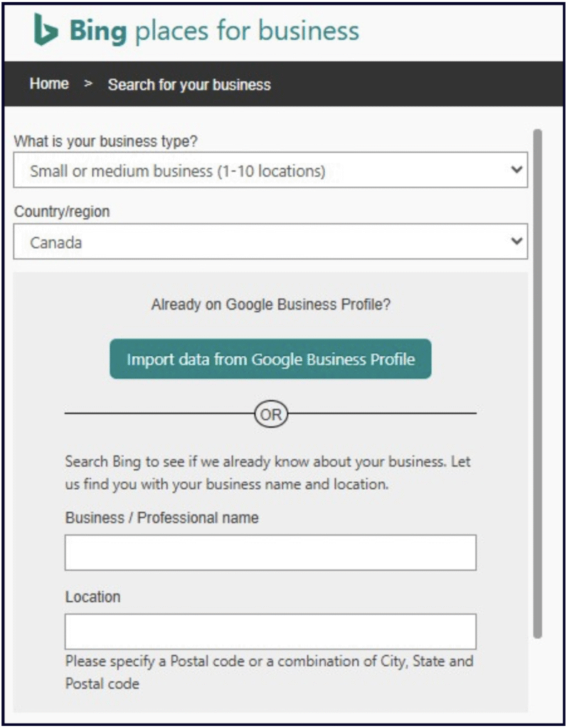Viewport: 567px width, 728px height.
Task: Click the circled OR divider
Action: click(270, 414)
